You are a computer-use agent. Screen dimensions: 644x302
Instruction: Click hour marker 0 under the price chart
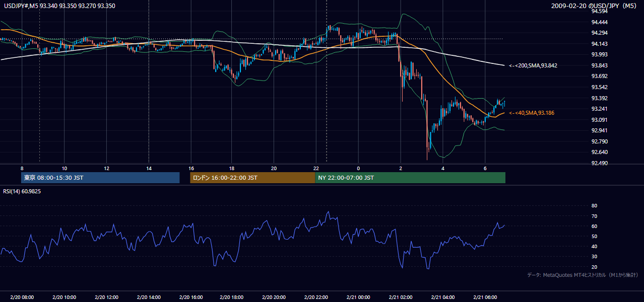(358, 168)
